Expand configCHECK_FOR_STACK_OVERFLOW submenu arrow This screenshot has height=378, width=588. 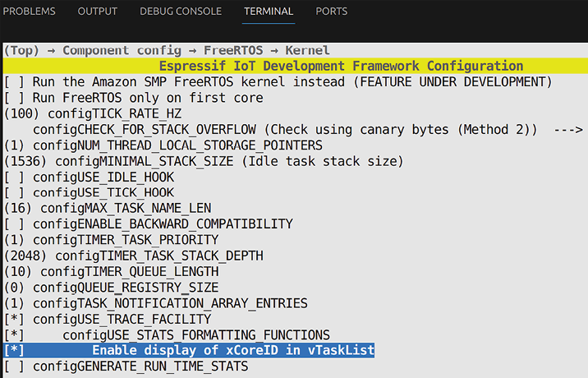pos(568,130)
